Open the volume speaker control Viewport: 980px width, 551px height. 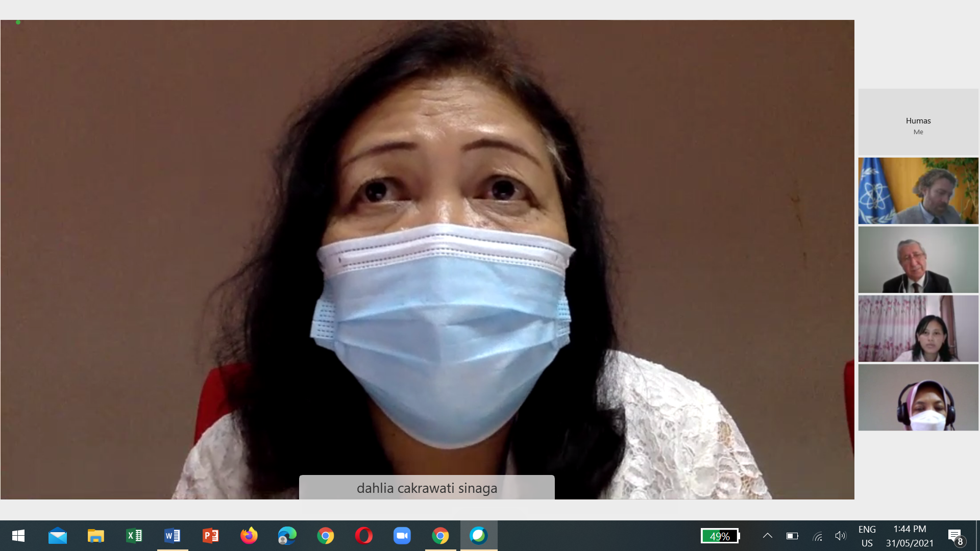(841, 536)
